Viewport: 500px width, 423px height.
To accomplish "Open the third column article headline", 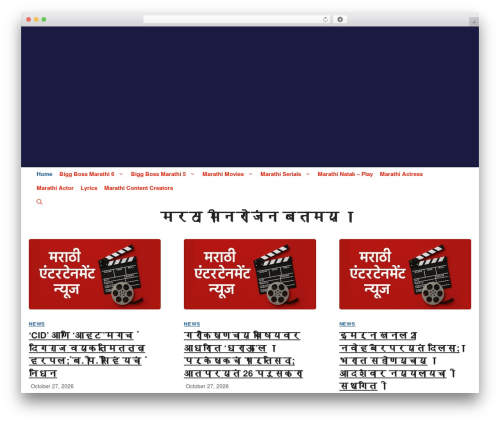I will (402, 361).
